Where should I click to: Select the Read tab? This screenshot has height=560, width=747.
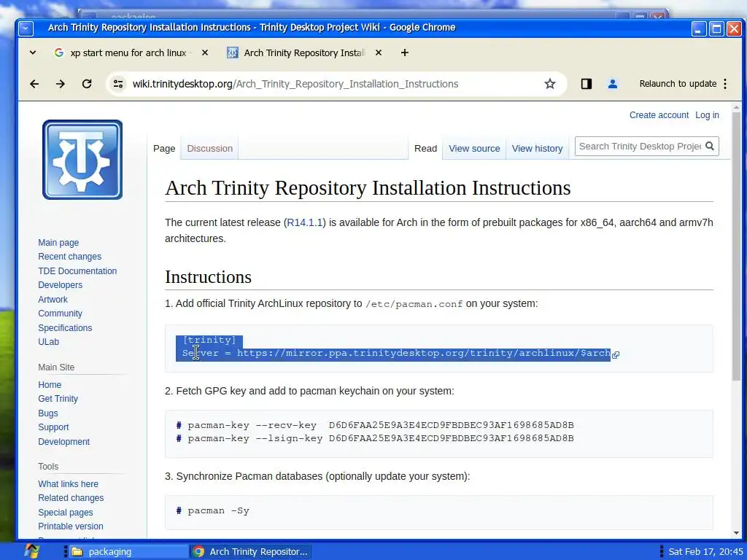coord(425,149)
